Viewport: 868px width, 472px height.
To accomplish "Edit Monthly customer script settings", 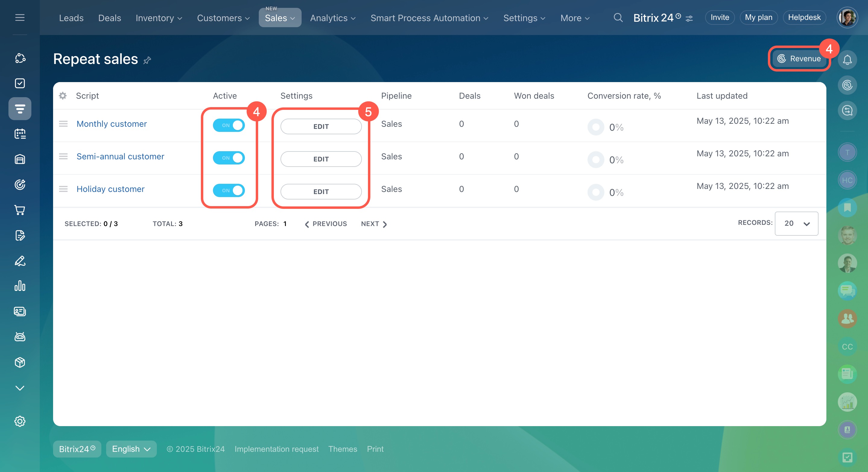I will pyautogui.click(x=321, y=126).
